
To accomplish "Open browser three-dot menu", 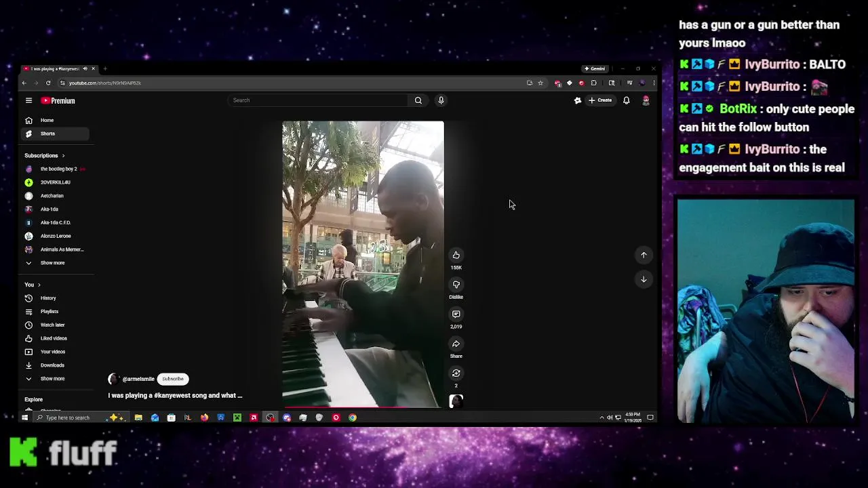I will 654,83.
